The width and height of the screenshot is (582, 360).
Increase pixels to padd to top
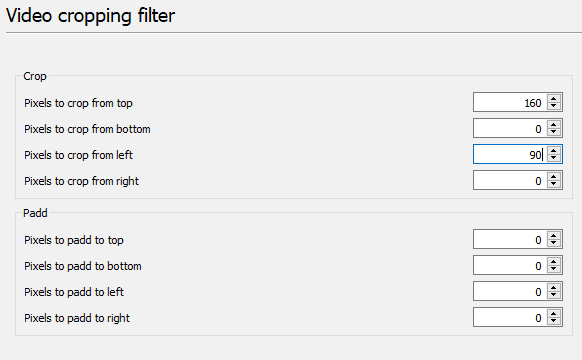click(553, 235)
